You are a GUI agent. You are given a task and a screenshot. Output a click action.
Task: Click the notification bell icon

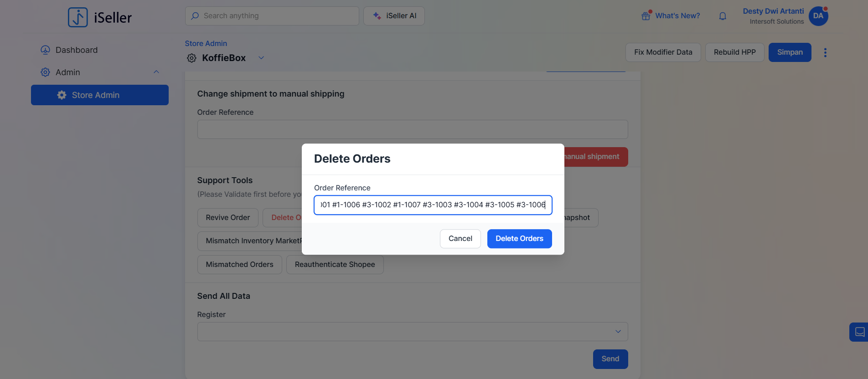pos(723,16)
